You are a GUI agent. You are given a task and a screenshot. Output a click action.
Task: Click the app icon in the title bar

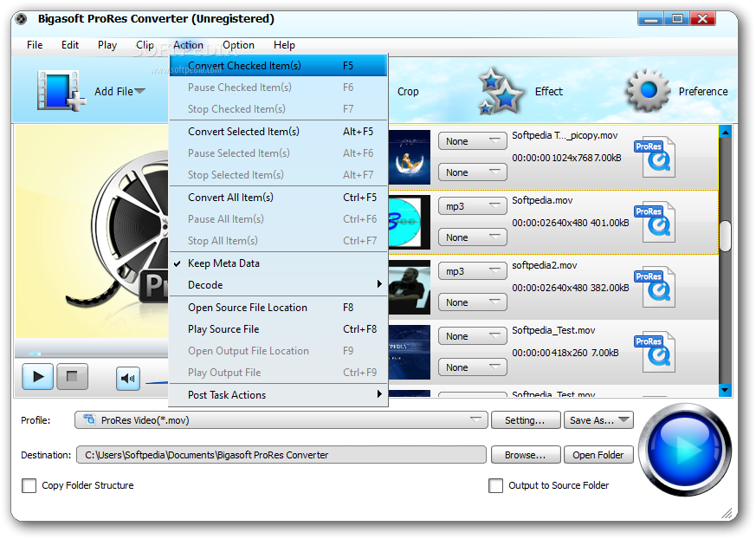click(x=21, y=19)
